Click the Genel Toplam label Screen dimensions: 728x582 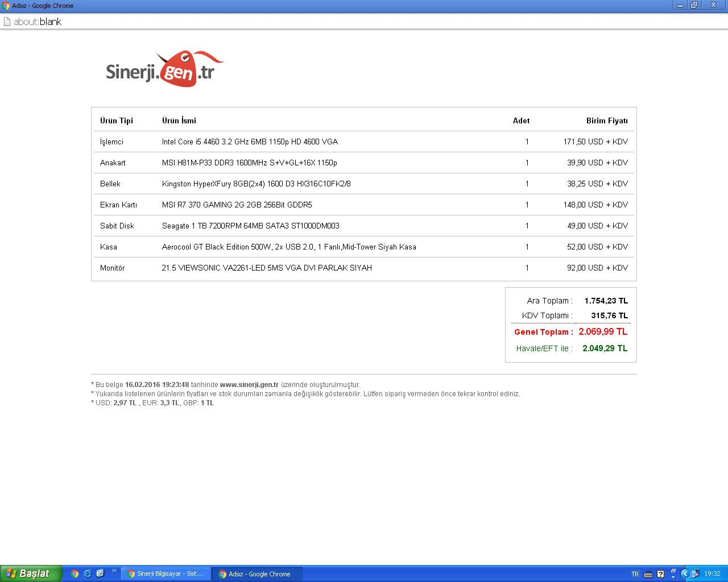pos(544,332)
